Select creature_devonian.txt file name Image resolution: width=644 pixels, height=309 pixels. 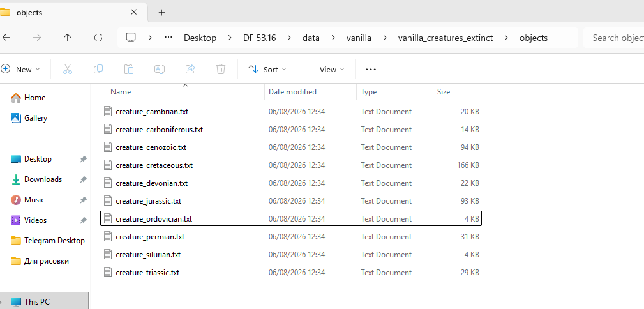(x=151, y=183)
